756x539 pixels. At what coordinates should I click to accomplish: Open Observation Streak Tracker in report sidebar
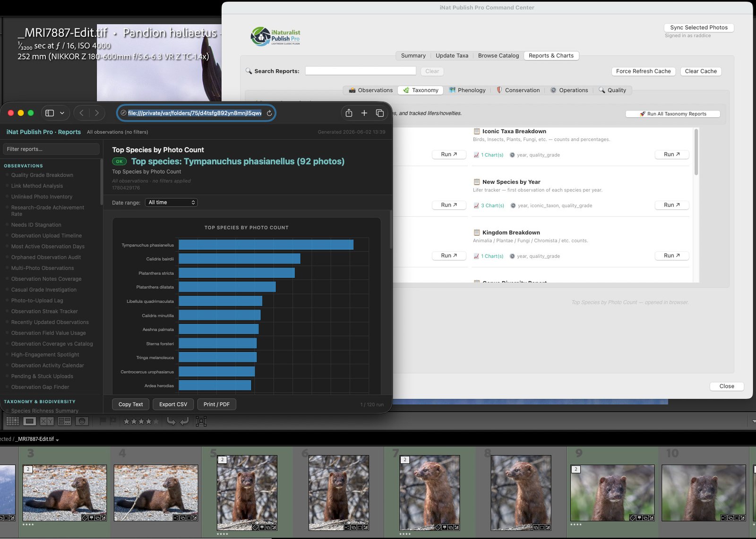[44, 311]
